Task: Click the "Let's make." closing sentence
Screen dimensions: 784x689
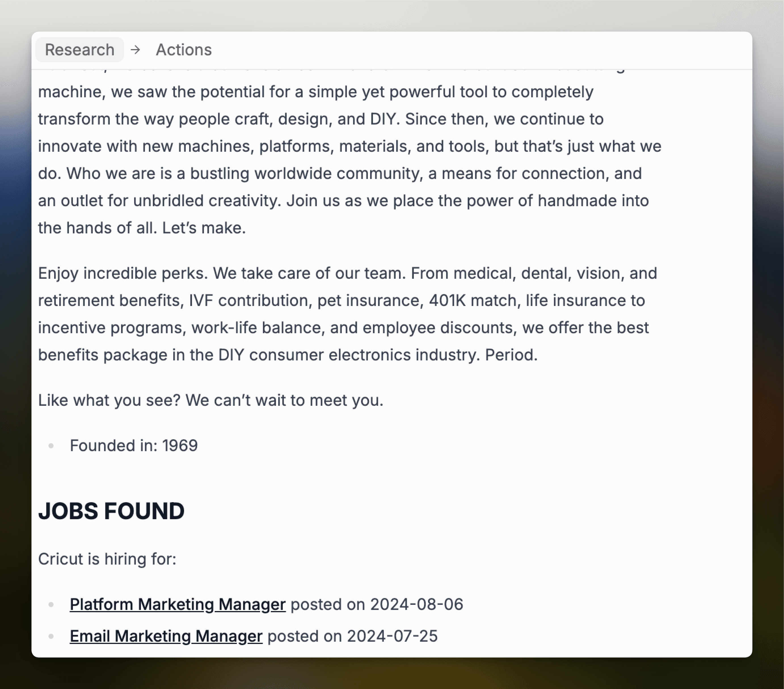Action: point(204,228)
